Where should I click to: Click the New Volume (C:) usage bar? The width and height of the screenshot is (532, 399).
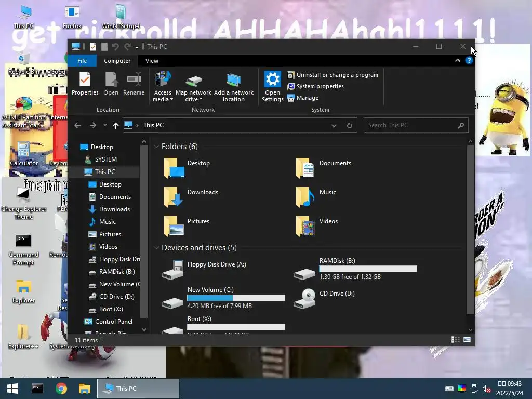coord(236,298)
